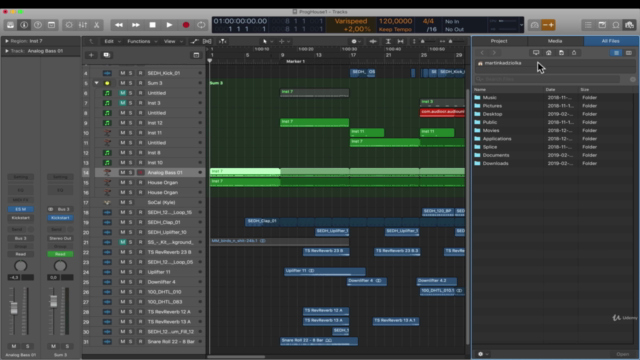Open the Editors scissors icon
This screenshot has height=360, width=640.
pos(97,25)
